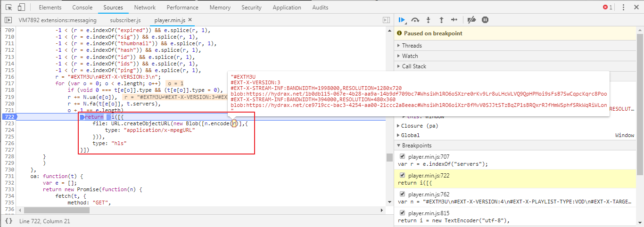The image size is (644, 227).
Task: Select the Sources tab
Action: coord(113,8)
